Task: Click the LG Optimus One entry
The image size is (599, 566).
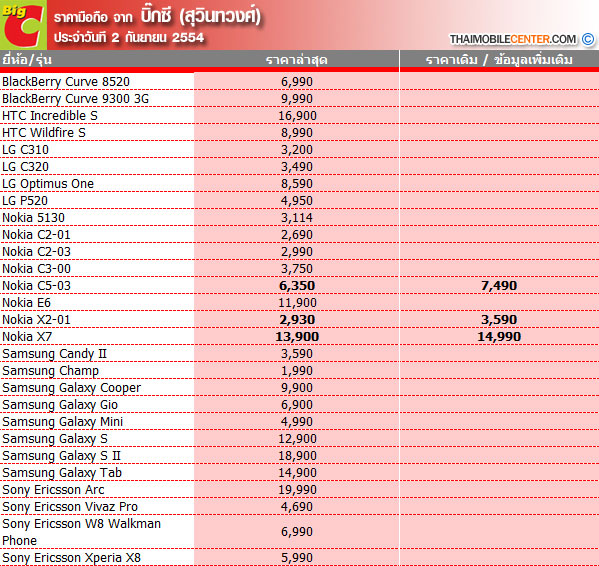Action: pyautogui.click(x=48, y=184)
